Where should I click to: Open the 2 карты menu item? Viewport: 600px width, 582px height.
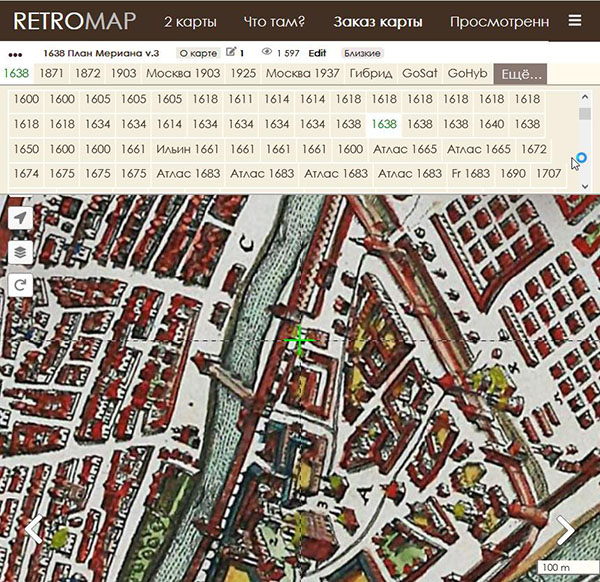190,21
